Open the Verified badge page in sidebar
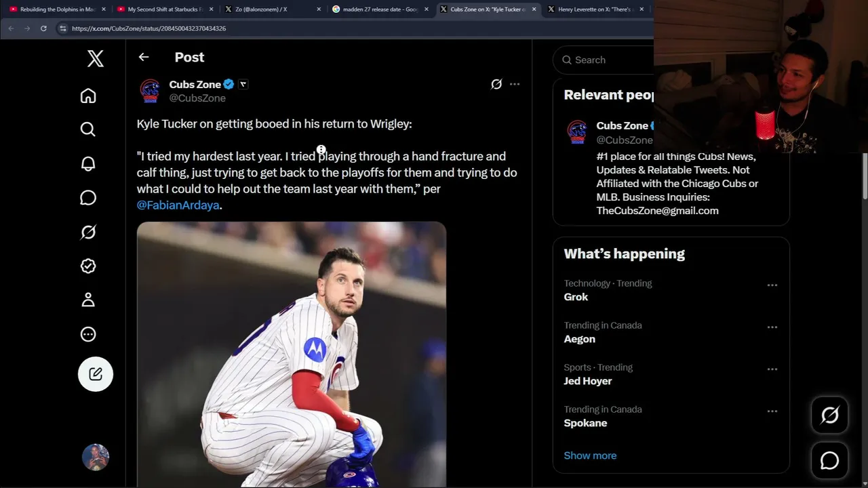The width and height of the screenshot is (868, 488). point(88,266)
